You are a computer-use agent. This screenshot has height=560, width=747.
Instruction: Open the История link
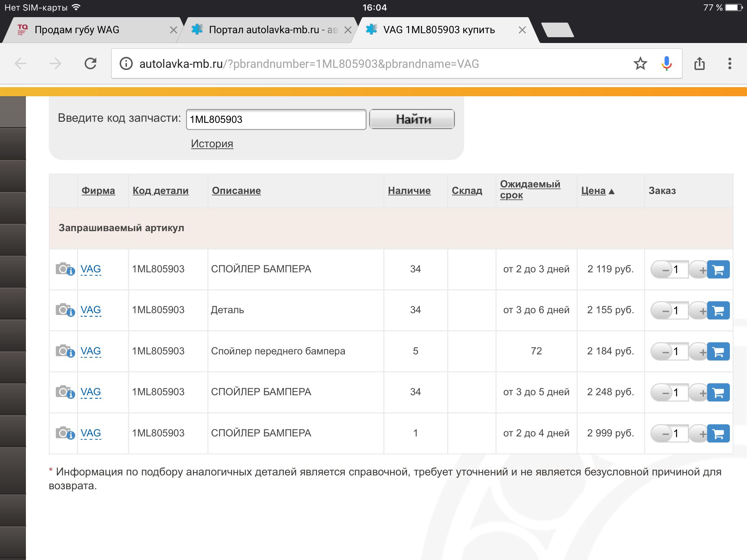(212, 144)
